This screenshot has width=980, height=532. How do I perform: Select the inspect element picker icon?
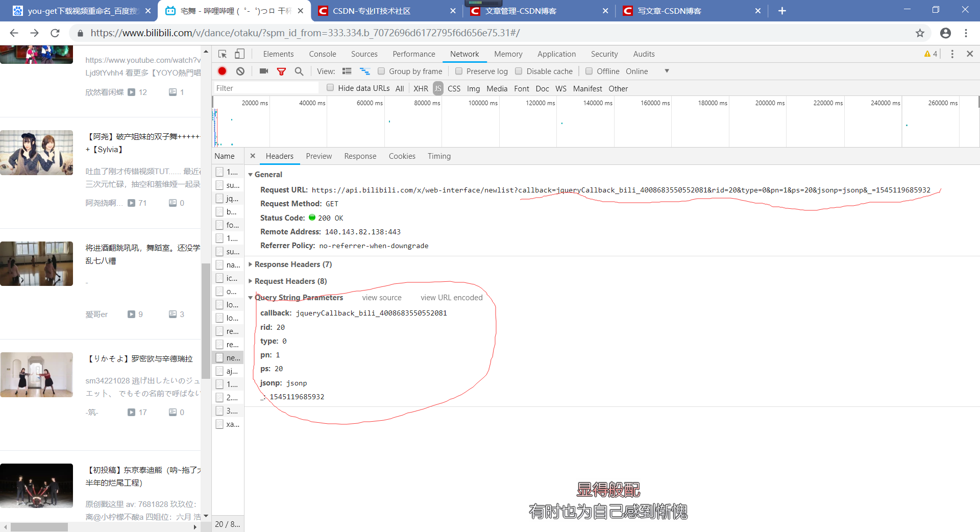[223, 54]
